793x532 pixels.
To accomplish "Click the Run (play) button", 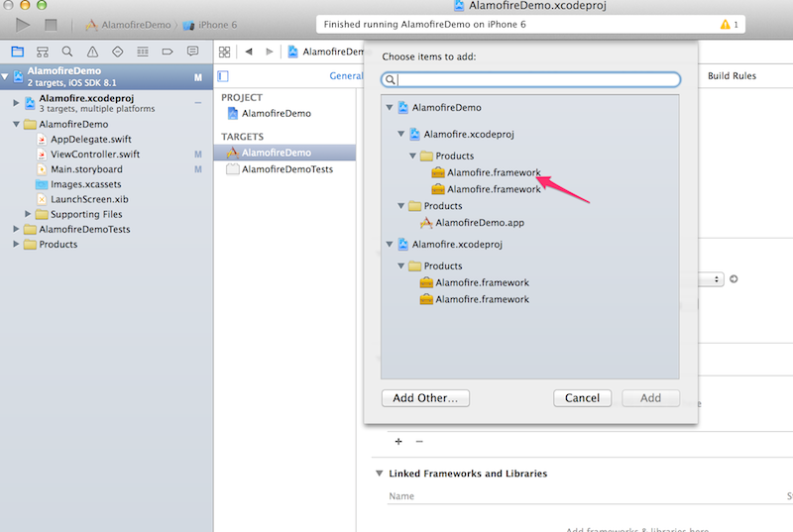I will (22, 25).
